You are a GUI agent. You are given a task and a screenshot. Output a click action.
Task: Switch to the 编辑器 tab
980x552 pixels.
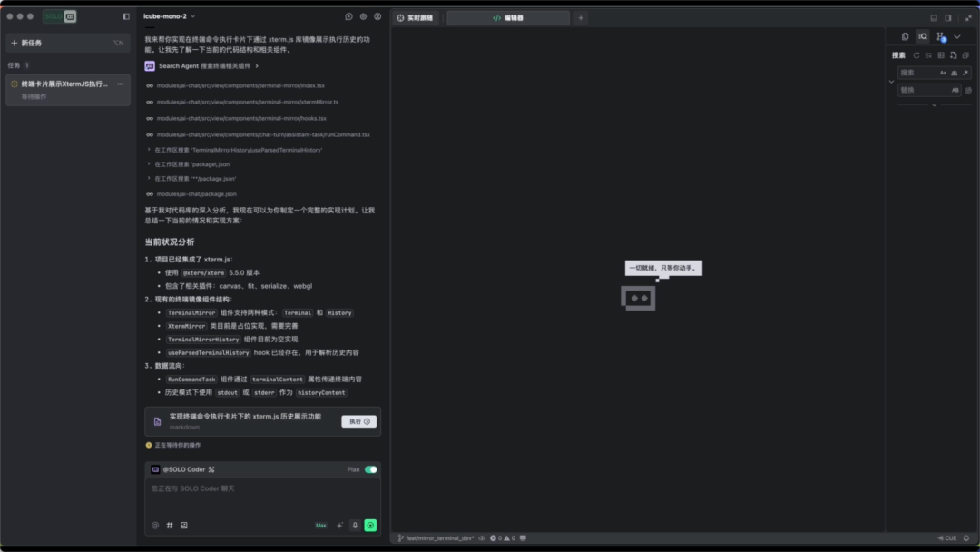point(508,18)
